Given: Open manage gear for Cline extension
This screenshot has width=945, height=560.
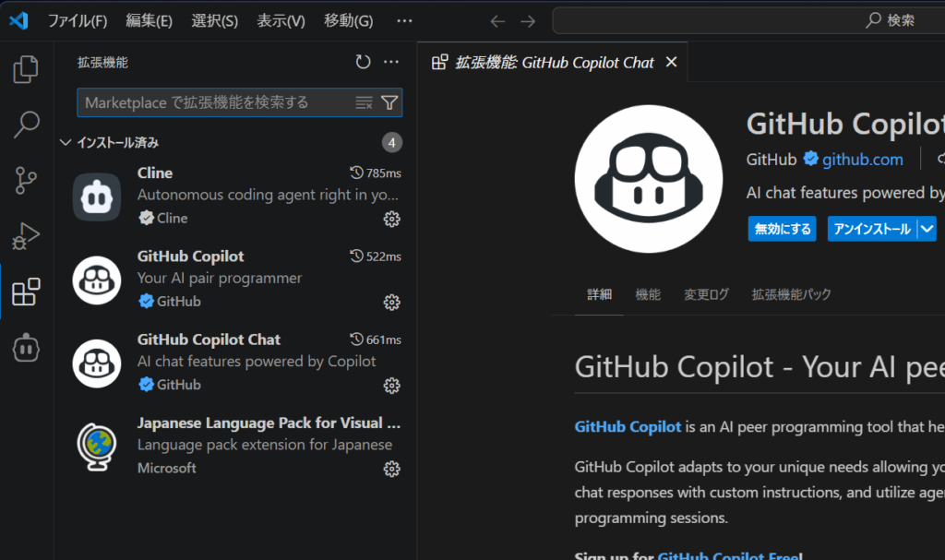Looking at the screenshot, I should tap(391, 219).
